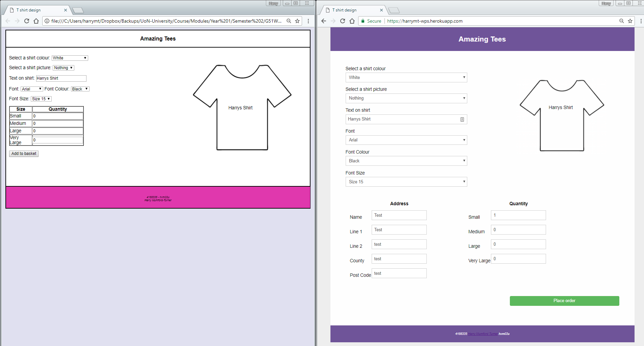644x346 pixels.
Task: Expand Font Colour Black dropdown in right page
Action: click(406, 161)
